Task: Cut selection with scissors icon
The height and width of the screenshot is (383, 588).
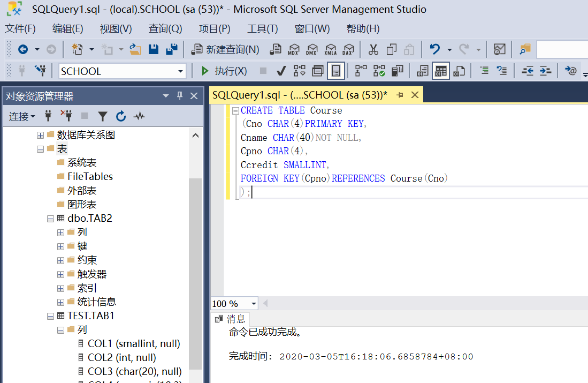Action: coord(373,49)
